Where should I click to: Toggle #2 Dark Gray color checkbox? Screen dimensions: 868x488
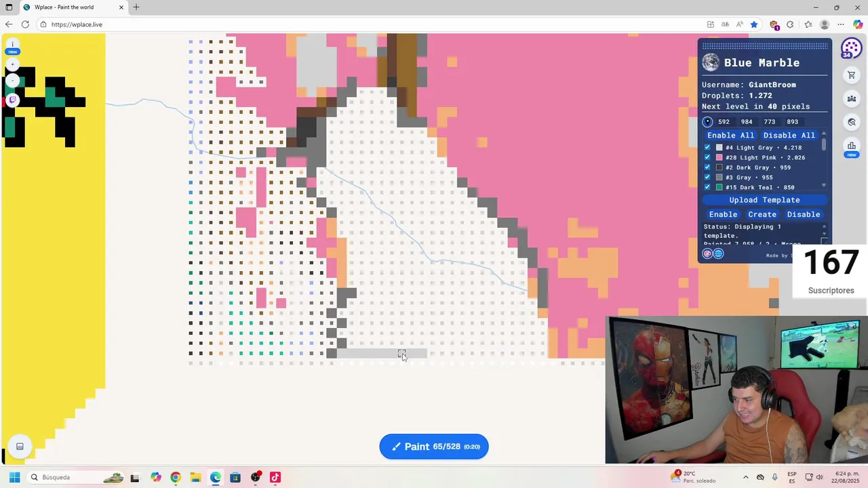[707, 167]
